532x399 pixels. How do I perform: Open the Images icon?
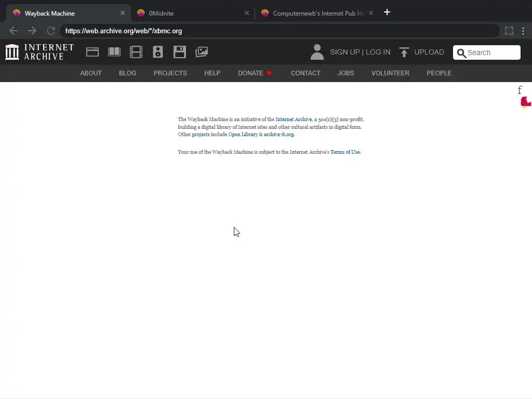pos(202,52)
